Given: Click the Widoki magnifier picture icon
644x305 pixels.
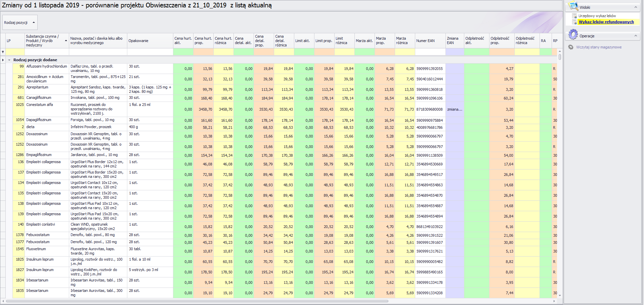Looking at the screenshot, I should click(573, 6).
